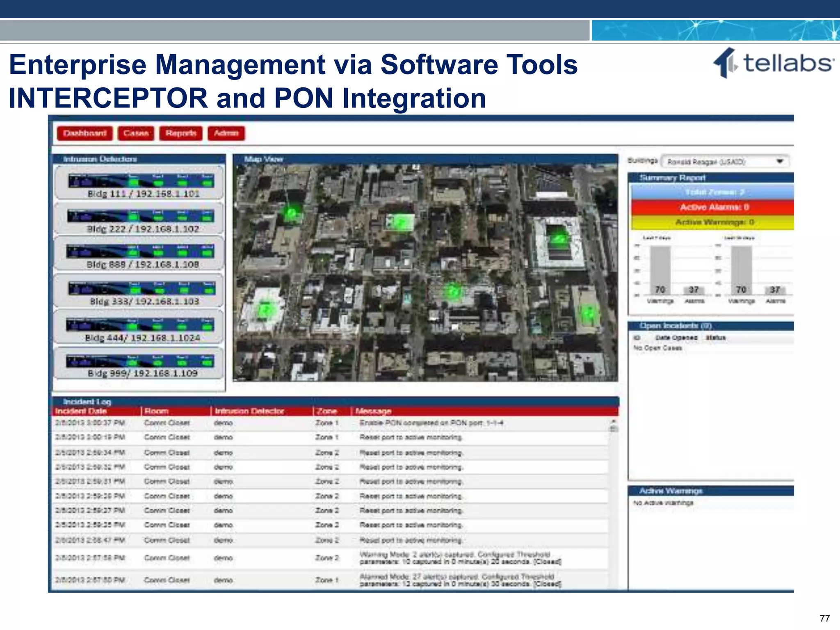This screenshot has width=840, height=630.
Task: Click the Total Zones blue bar
Action: pos(712,192)
